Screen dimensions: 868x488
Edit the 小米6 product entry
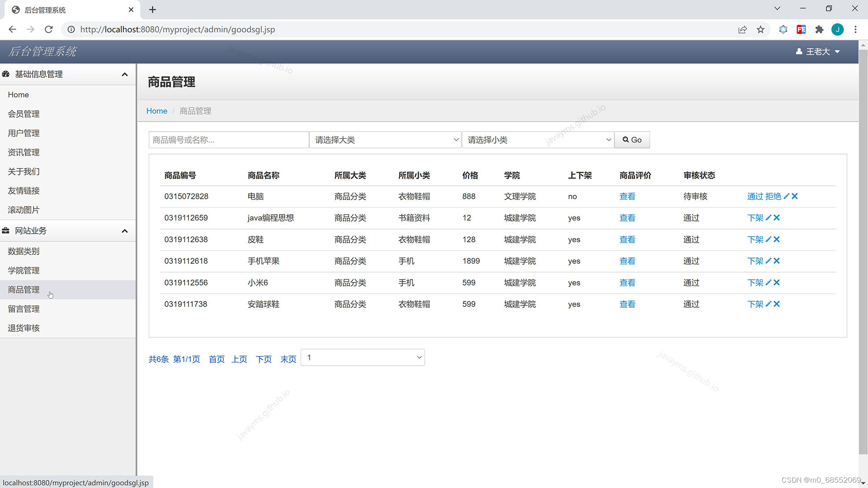click(x=768, y=283)
